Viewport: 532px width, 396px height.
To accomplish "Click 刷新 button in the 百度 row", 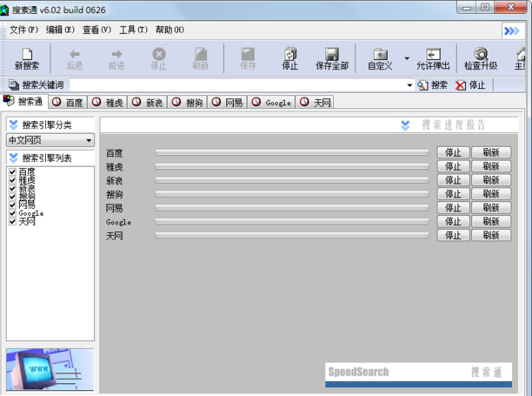I will [491, 152].
